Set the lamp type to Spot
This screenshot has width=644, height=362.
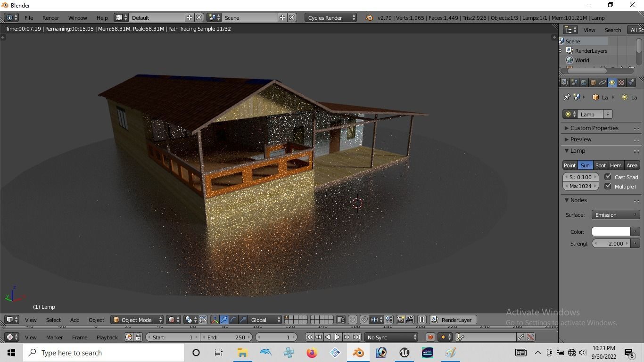click(600, 165)
